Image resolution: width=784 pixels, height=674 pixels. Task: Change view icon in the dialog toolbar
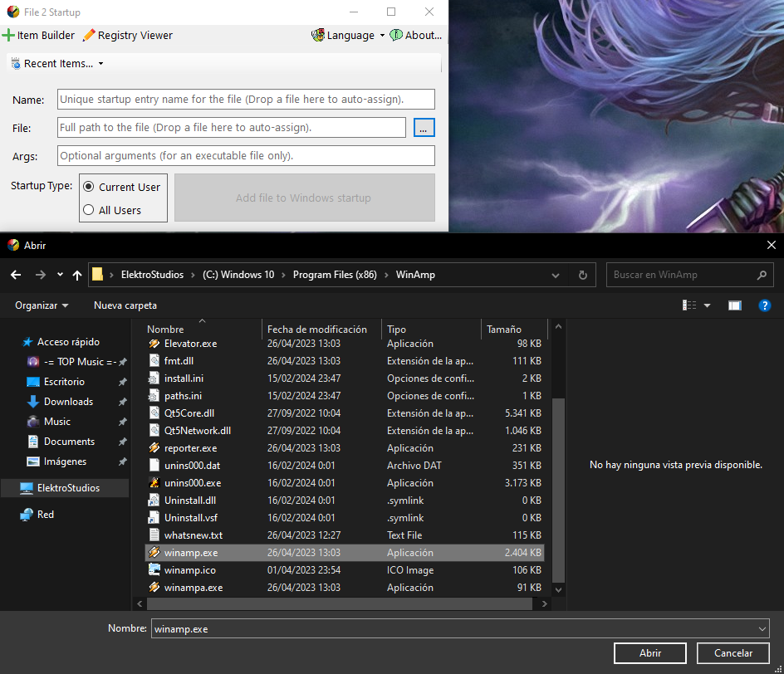click(x=689, y=305)
